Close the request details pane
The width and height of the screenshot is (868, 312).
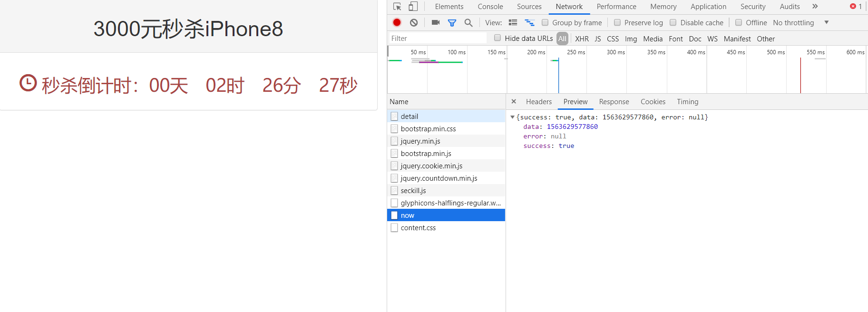pyautogui.click(x=514, y=101)
